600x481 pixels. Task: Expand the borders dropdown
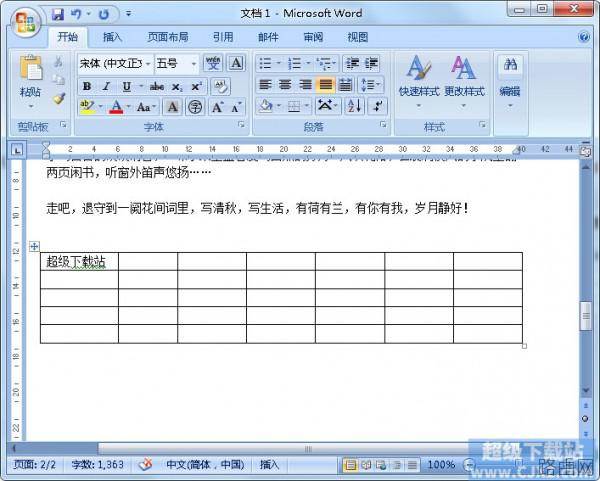click(x=307, y=106)
